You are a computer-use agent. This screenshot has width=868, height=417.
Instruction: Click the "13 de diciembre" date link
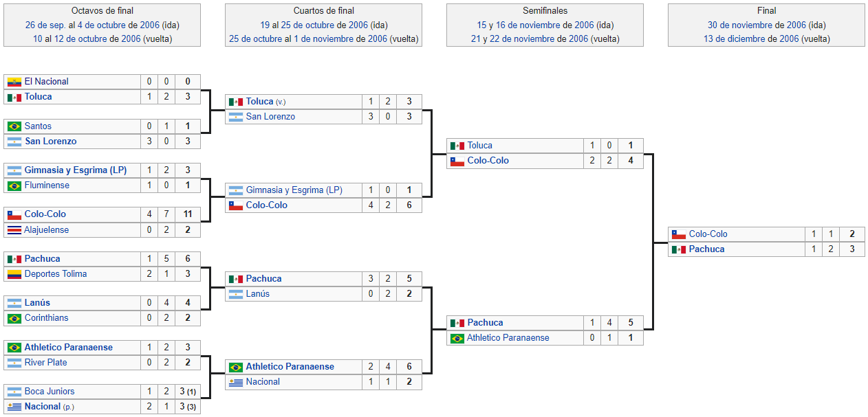tap(737, 39)
